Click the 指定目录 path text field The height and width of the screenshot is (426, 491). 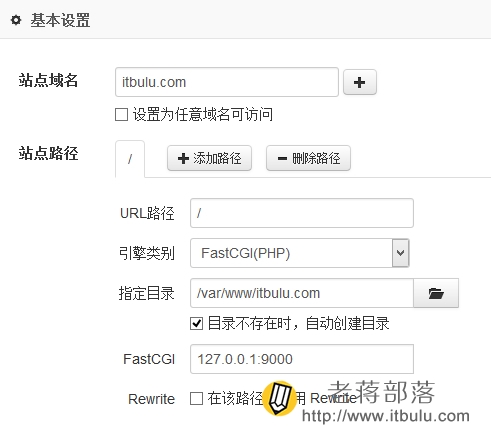coord(302,293)
